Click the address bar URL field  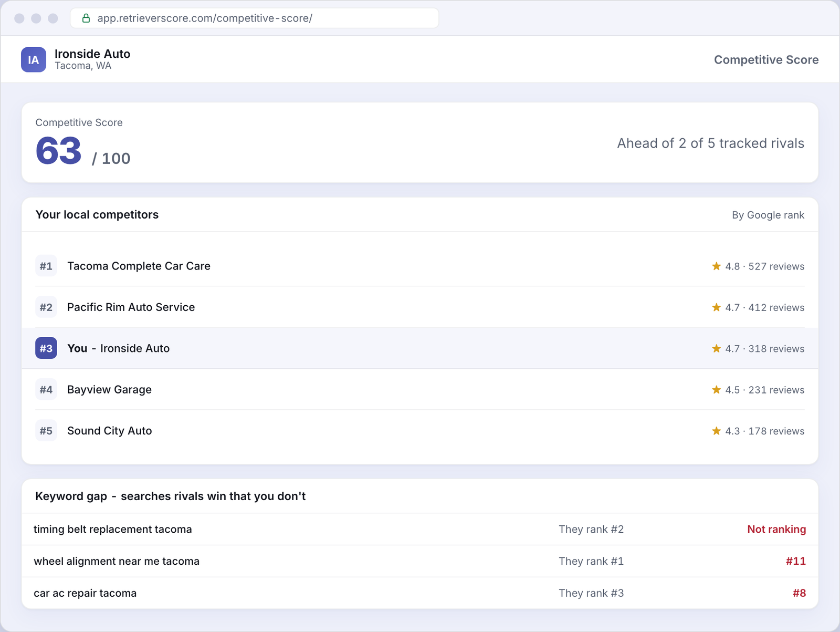point(255,18)
